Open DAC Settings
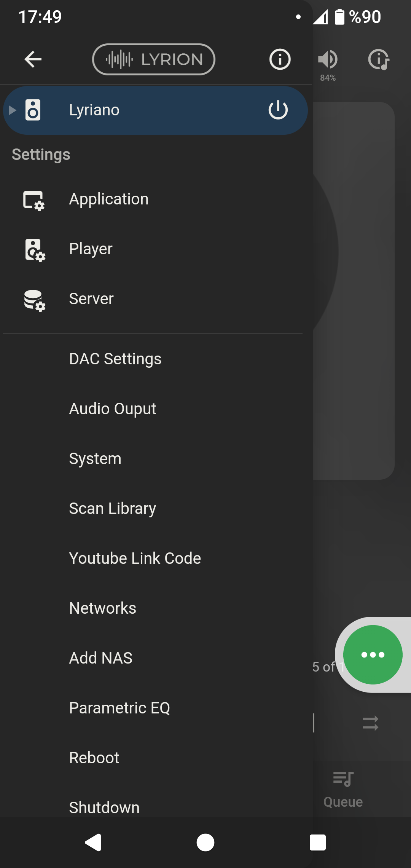 click(x=115, y=359)
